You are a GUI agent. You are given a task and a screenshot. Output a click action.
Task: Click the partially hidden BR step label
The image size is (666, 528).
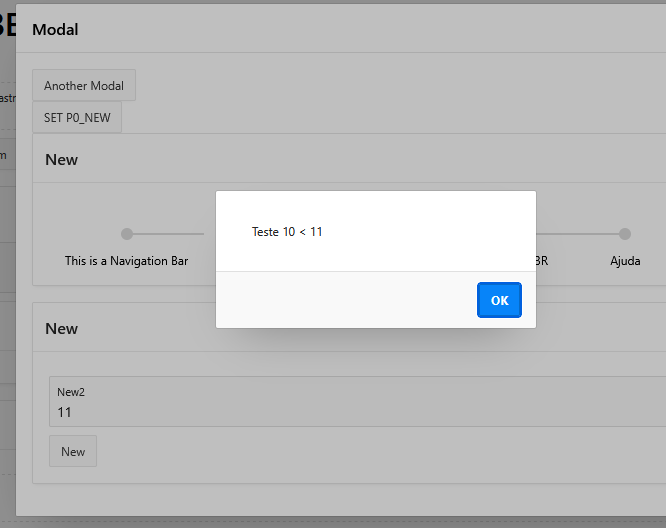tap(542, 261)
